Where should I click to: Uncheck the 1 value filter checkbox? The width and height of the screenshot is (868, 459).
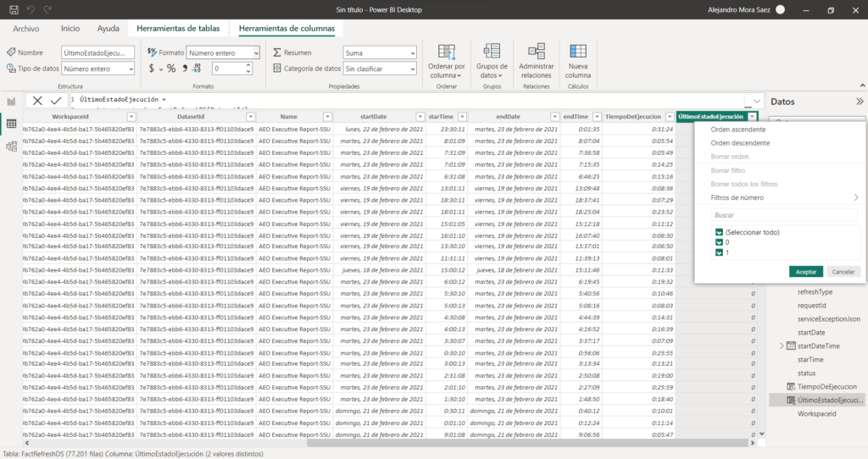pos(719,252)
